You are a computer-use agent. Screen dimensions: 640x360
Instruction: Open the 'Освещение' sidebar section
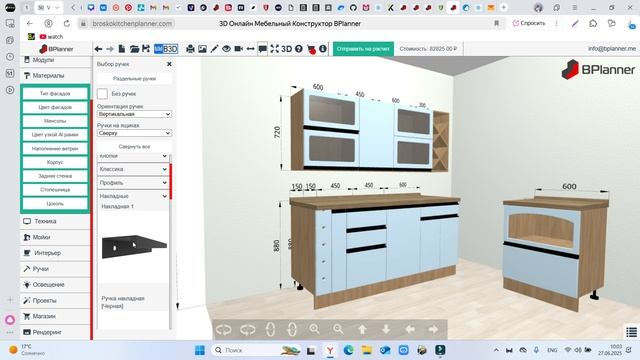56,285
